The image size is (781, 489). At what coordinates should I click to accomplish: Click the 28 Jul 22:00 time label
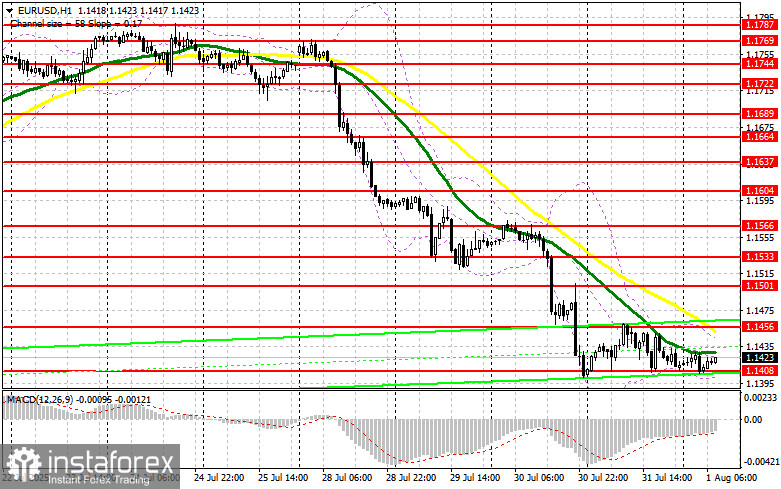tap(411, 478)
